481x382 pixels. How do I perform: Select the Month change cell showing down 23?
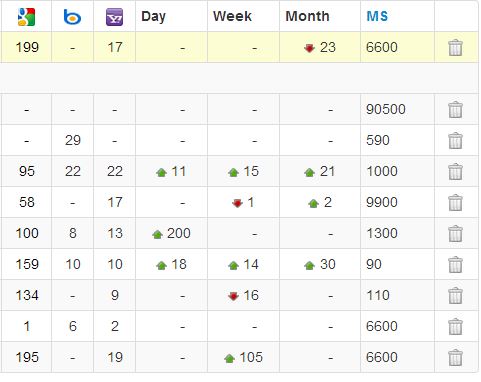click(320, 47)
